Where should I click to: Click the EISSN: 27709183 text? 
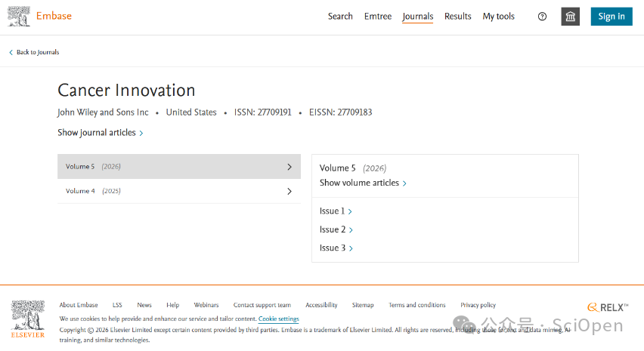(x=340, y=112)
